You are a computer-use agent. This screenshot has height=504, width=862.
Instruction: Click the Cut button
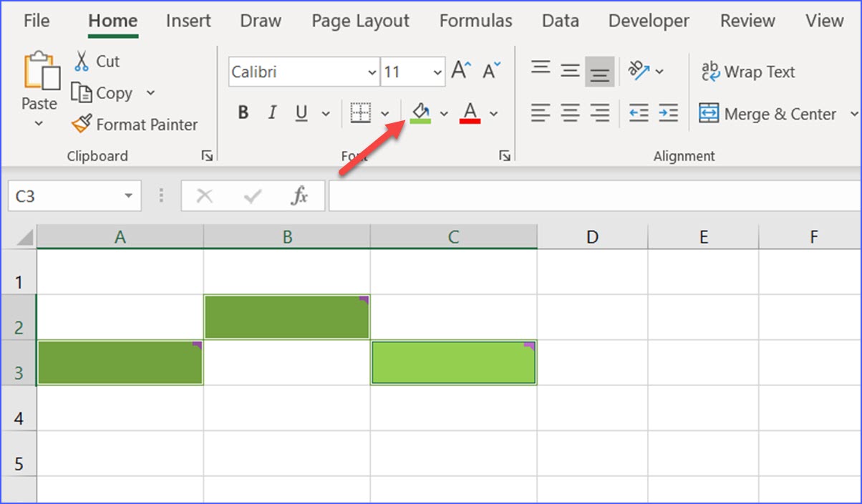pyautogui.click(x=97, y=62)
